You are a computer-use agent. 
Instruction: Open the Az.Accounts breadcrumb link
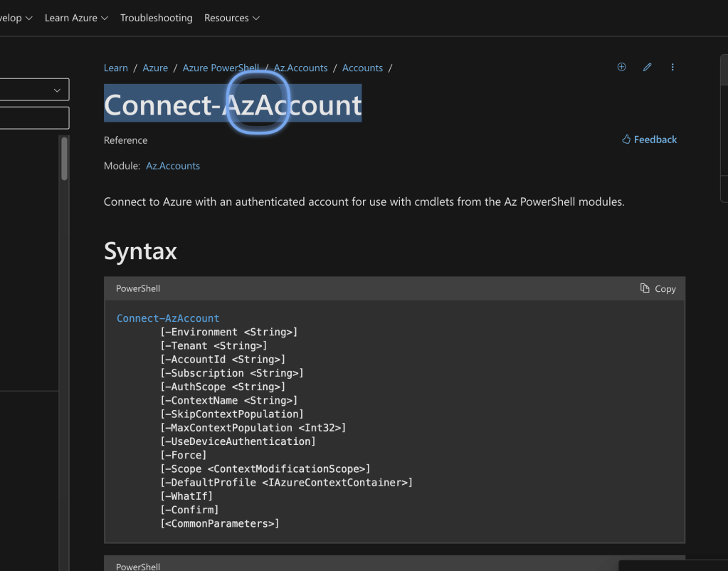coord(300,68)
